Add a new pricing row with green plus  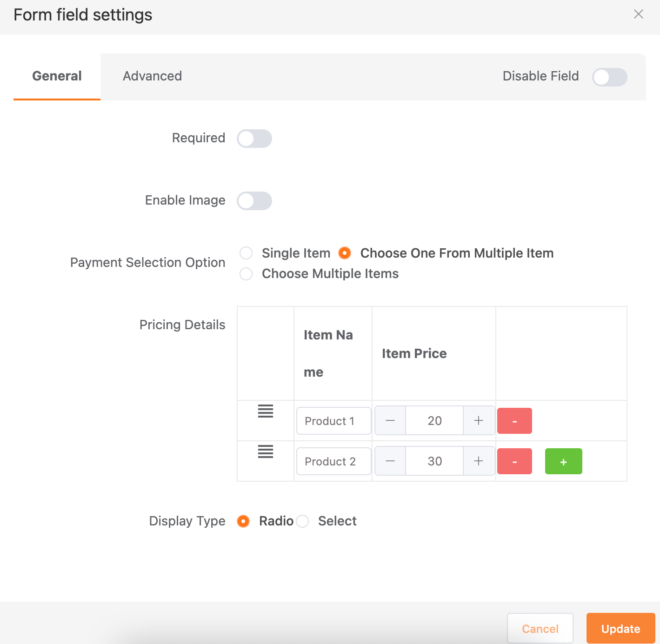(563, 461)
